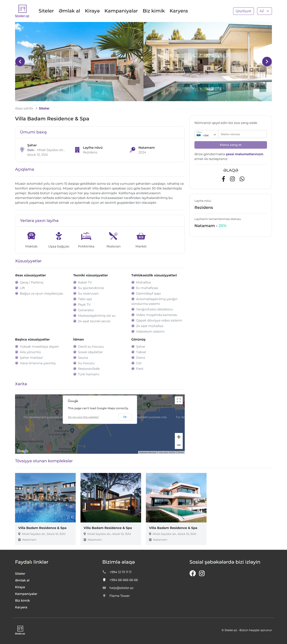Open Facebook icon in the footer
The height and width of the screenshot is (644, 287).
click(x=192, y=573)
